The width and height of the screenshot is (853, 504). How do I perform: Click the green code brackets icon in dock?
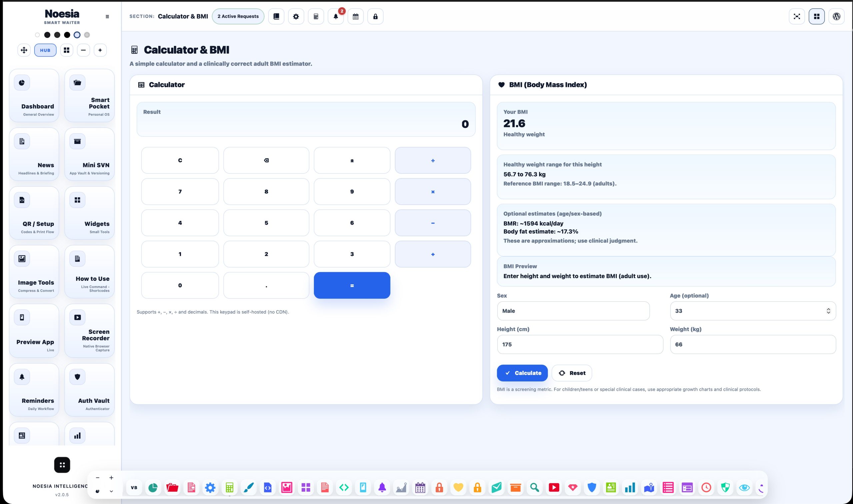click(344, 488)
